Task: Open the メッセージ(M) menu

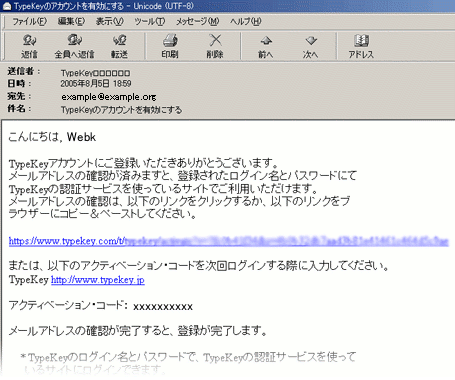Action: pyautogui.click(x=197, y=21)
